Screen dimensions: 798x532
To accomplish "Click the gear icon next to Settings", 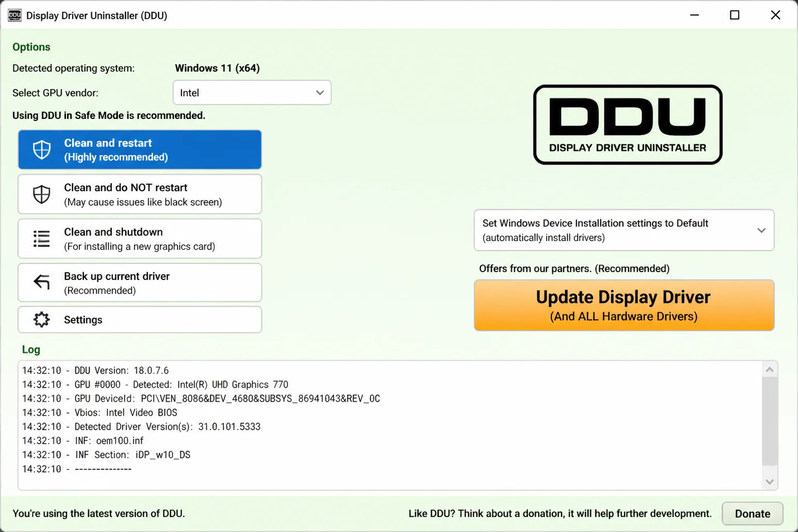I will click(x=42, y=320).
